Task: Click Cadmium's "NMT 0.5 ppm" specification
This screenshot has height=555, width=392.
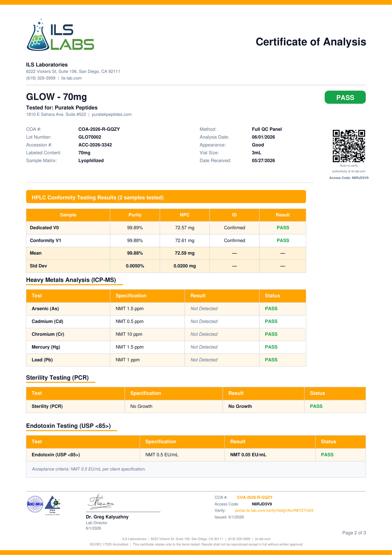Action: tap(130, 322)
